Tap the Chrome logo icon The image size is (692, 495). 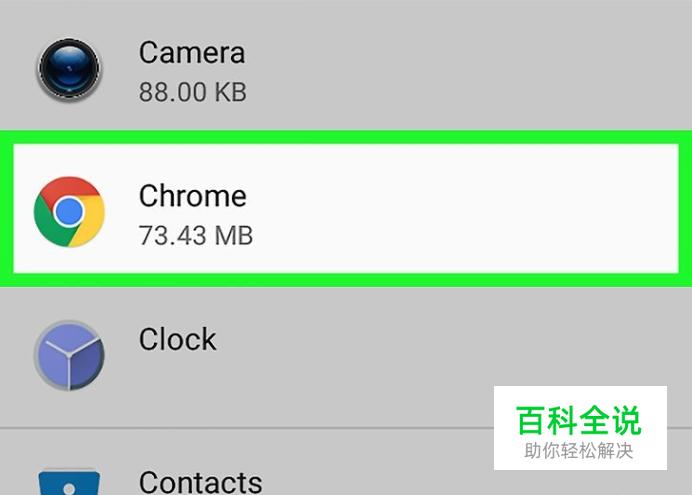point(69,212)
